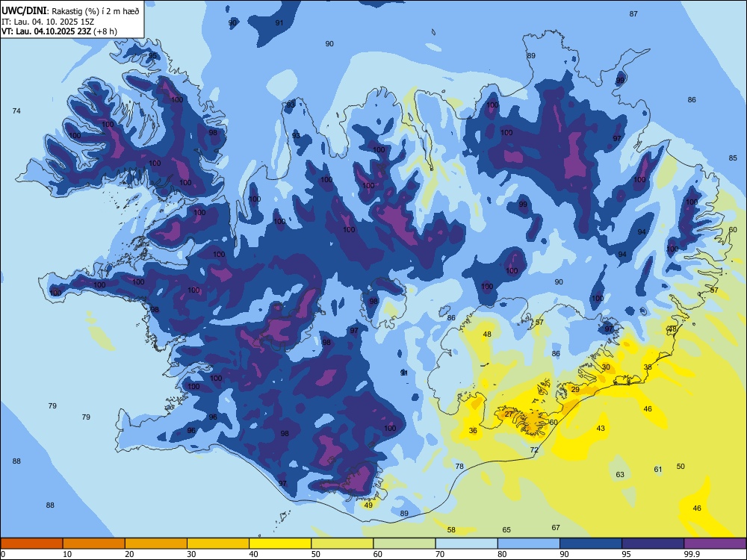Click the medium blue 80–90 legend swatch
Screen dimensions: 747x560
click(x=529, y=544)
